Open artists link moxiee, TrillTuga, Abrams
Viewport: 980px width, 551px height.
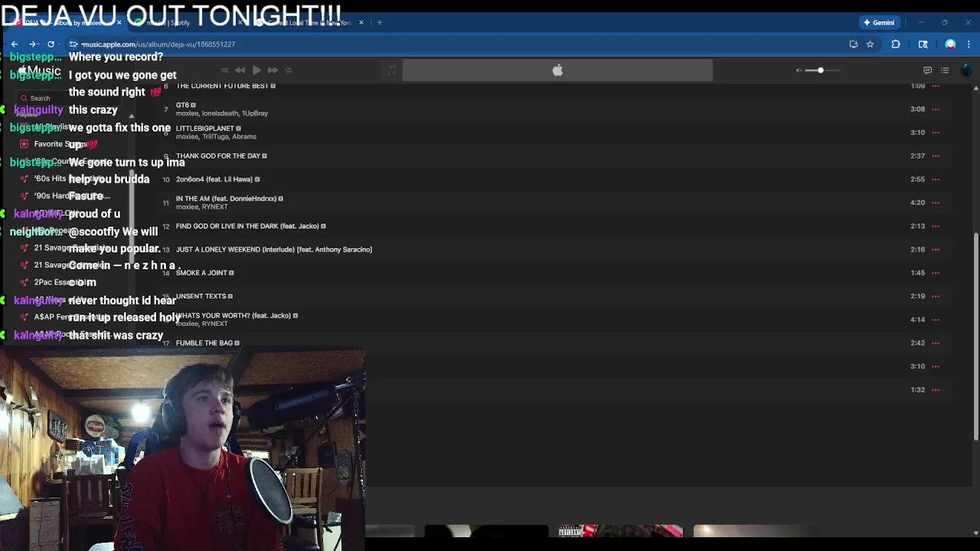pos(216,136)
